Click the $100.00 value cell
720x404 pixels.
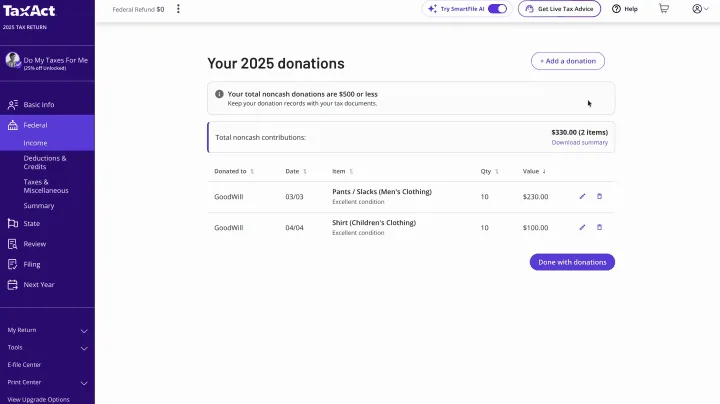coord(535,228)
